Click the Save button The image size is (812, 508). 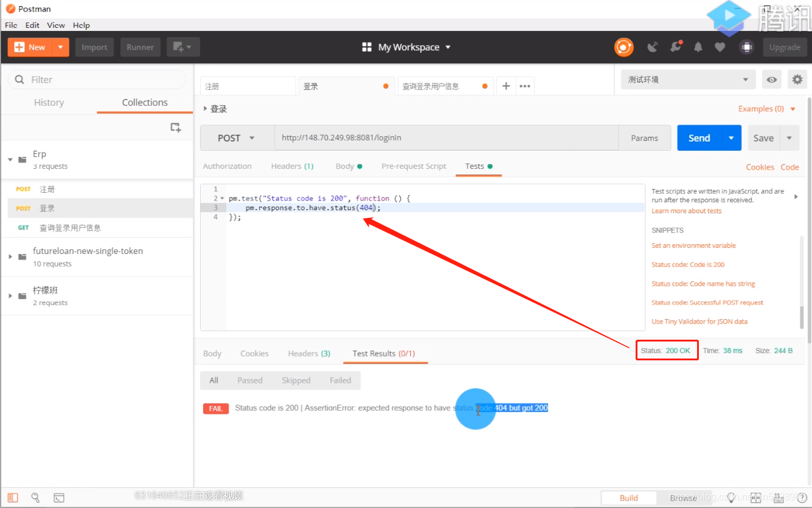tap(763, 138)
